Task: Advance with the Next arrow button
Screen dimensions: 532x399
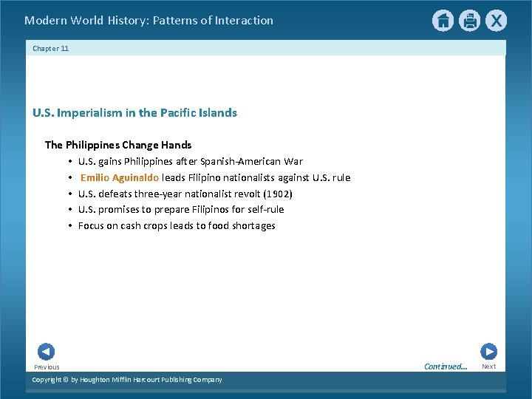Action: click(489, 352)
